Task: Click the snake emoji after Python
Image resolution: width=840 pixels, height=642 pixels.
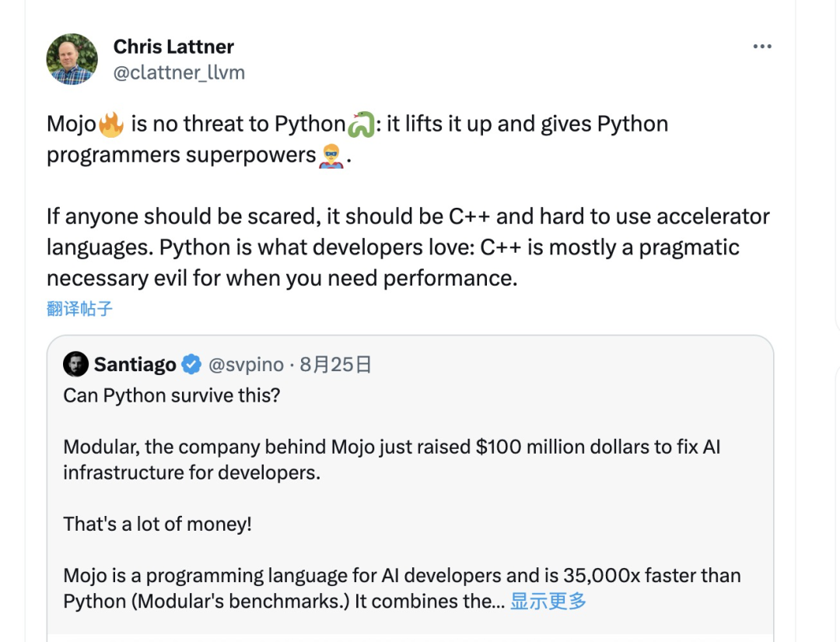Action: click(361, 125)
